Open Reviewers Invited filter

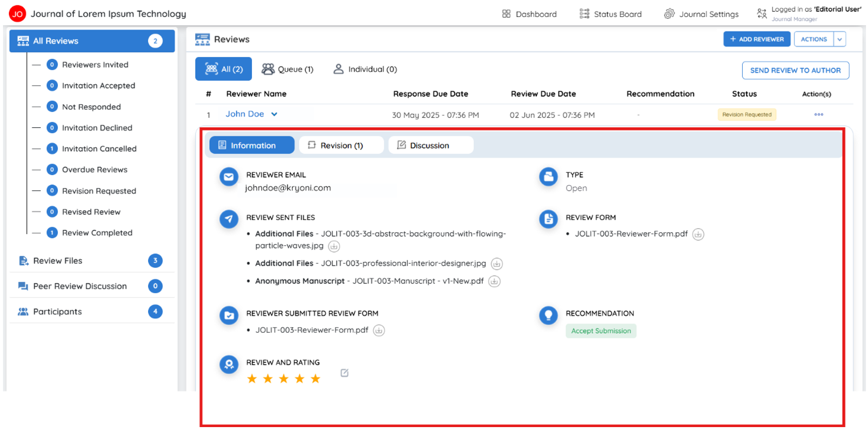pyautogui.click(x=88, y=65)
